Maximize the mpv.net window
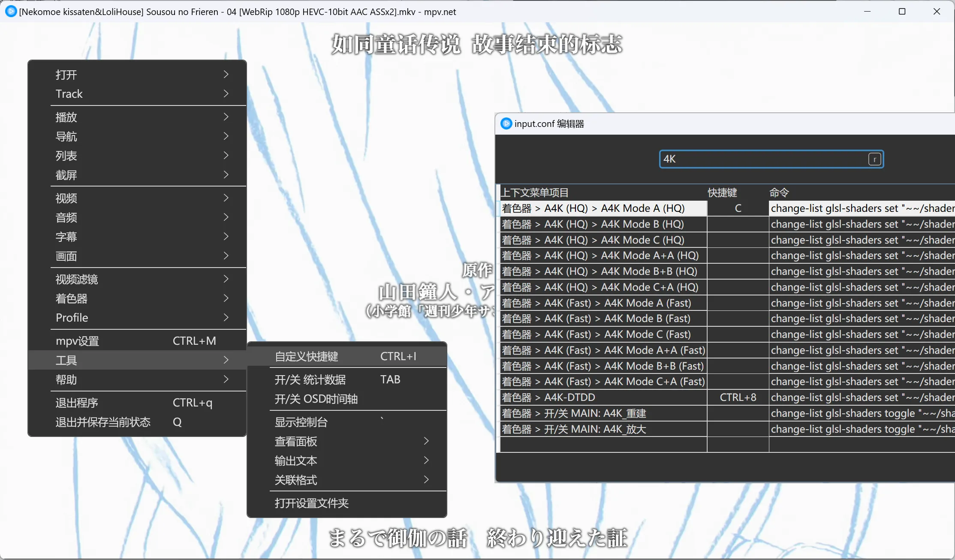This screenshot has height=560, width=955. tap(902, 12)
